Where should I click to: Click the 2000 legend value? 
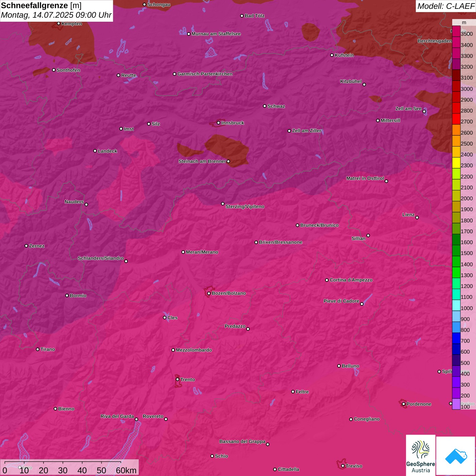pos(466,198)
